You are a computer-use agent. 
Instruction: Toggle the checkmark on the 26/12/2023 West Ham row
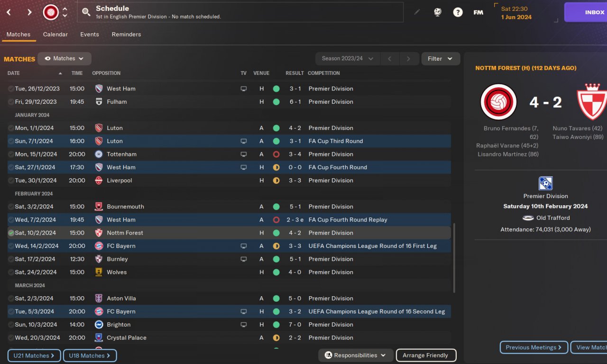[x=11, y=89]
